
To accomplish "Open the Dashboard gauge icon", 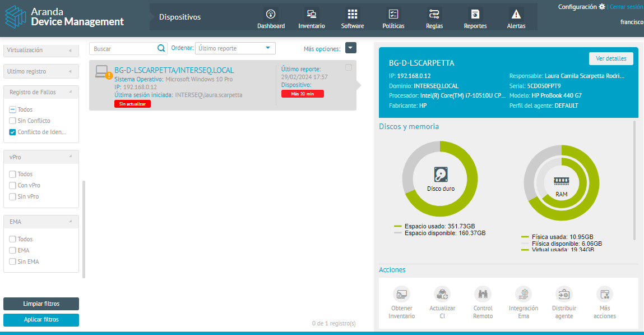I will click(271, 14).
